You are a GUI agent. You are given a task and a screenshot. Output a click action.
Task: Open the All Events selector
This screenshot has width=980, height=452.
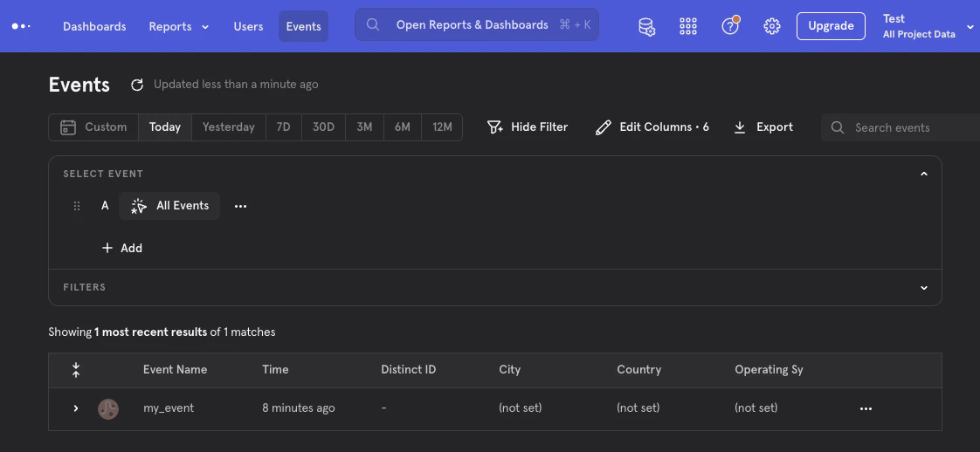click(169, 206)
